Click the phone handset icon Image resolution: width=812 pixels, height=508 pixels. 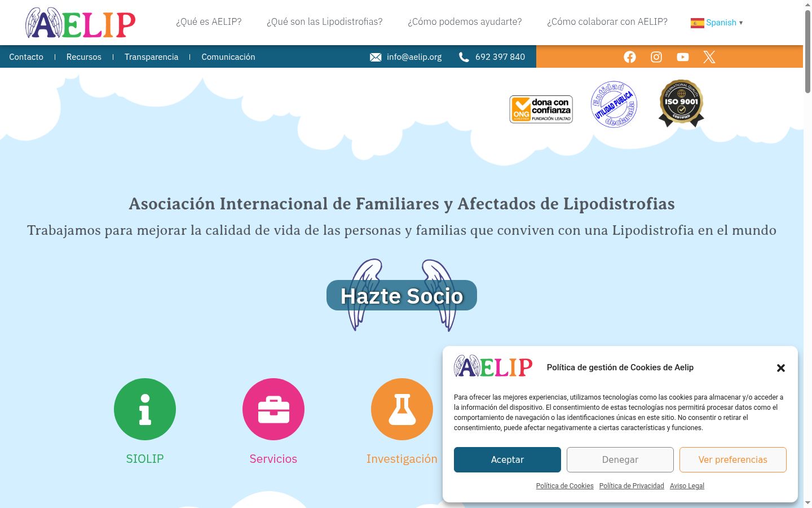coord(464,57)
